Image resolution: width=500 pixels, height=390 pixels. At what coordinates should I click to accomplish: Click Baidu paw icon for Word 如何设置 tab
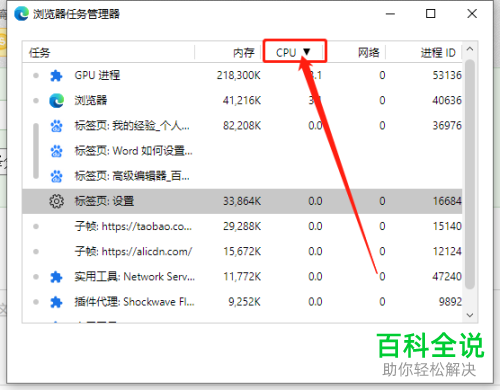click(x=56, y=151)
